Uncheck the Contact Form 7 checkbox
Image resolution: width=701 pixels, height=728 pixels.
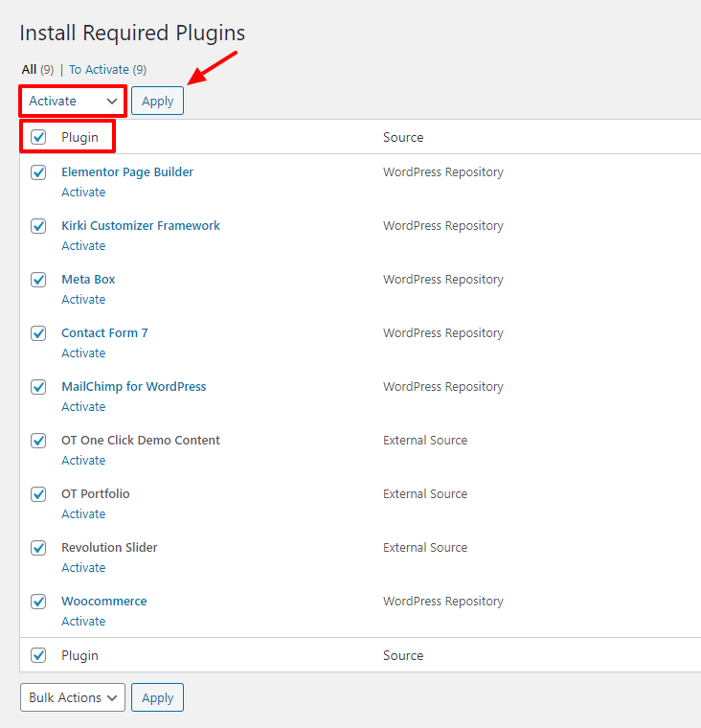tap(38, 333)
